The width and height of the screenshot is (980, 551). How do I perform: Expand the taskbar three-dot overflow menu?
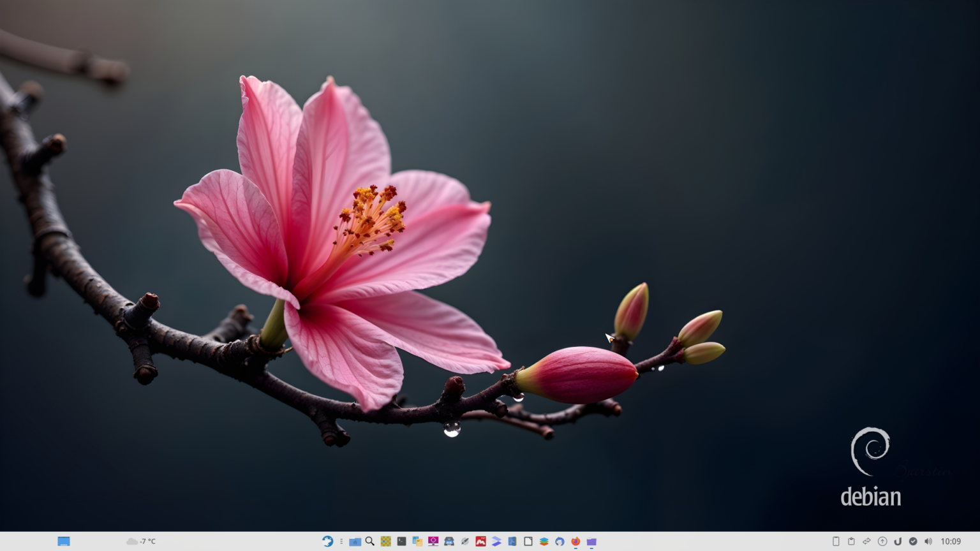point(341,541)
